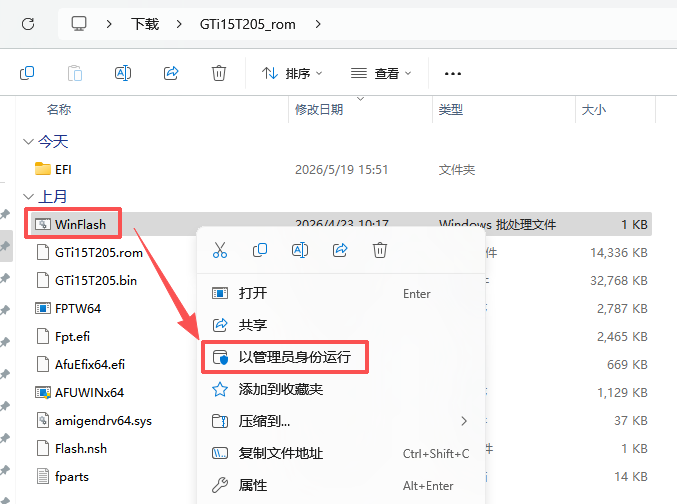Click the AFUWINx64 application icon
Viewport: 677px width, 504px height.
pyautogui.click(x=43, y=392)
